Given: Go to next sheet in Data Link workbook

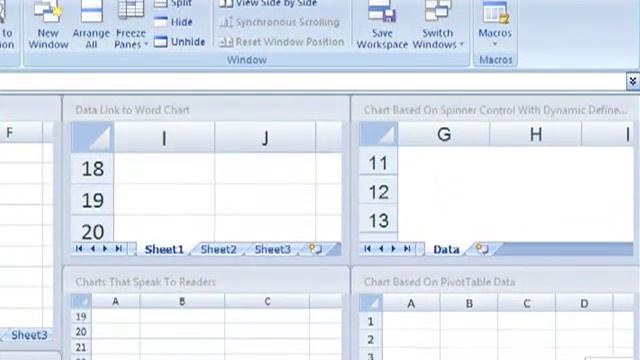Looking at the screenshot, I should click(105, 249).
